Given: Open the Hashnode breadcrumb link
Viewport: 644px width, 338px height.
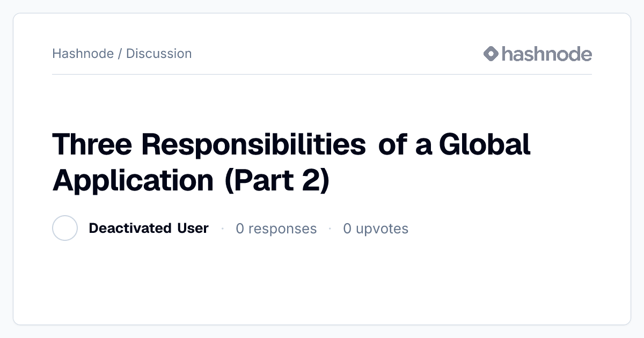Looking at the screenshot, I should tap(83, 54).
